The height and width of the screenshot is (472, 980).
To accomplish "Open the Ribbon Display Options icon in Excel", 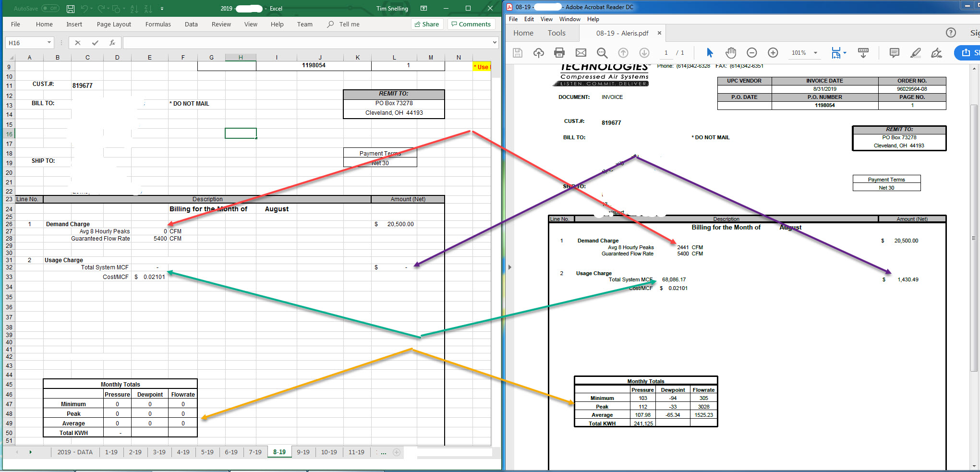I will 423,8.
